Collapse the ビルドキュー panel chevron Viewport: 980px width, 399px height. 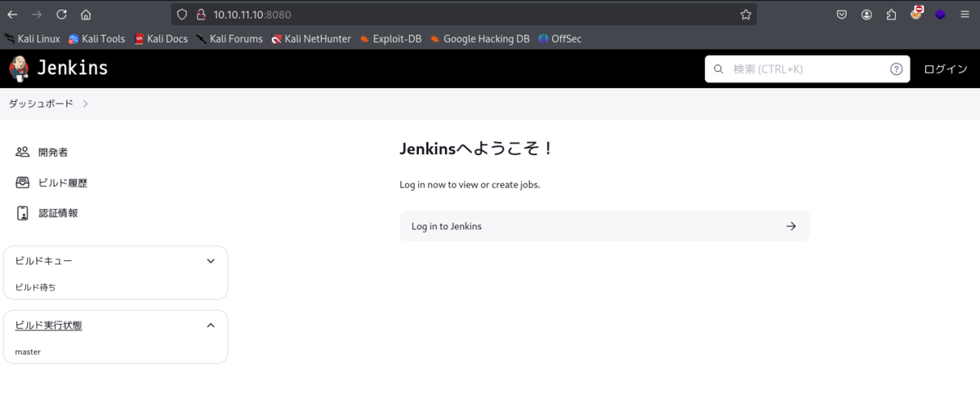click(x=211, y=261)
